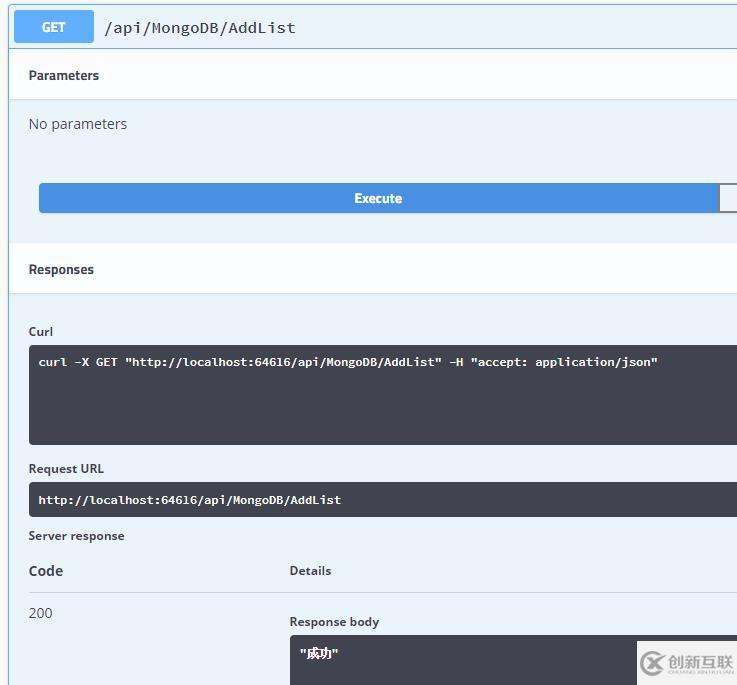Click the GET method badge

click(x=54, y=27)
